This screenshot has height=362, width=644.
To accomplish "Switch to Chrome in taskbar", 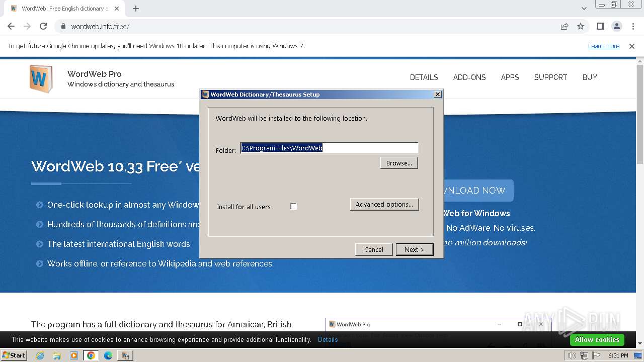I will click(91, 355).
